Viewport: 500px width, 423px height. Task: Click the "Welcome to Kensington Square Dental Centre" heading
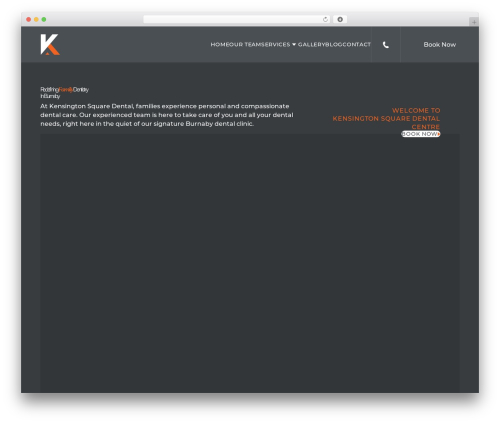[x=386, y=118]
